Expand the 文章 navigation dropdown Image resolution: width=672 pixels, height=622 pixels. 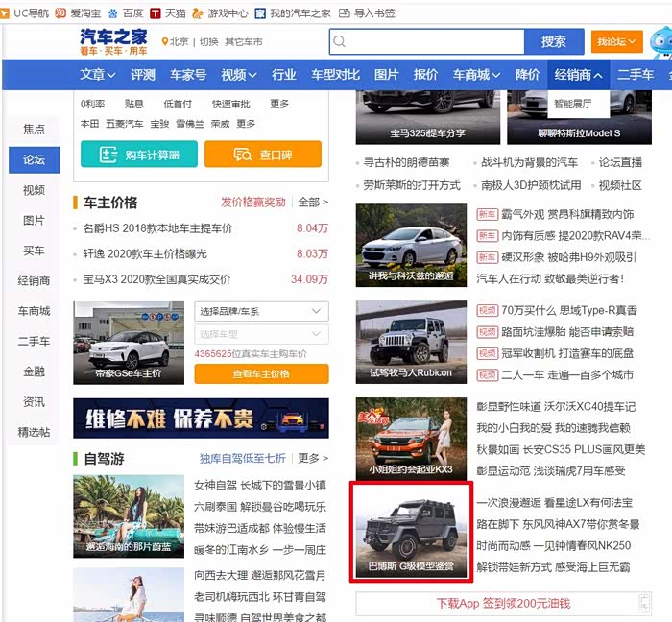100,75
